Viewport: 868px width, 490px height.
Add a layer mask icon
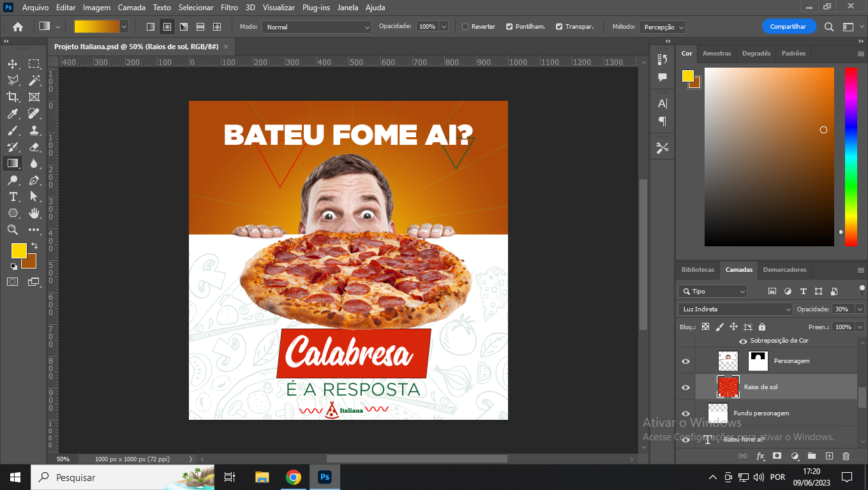[x=777, y=456]
